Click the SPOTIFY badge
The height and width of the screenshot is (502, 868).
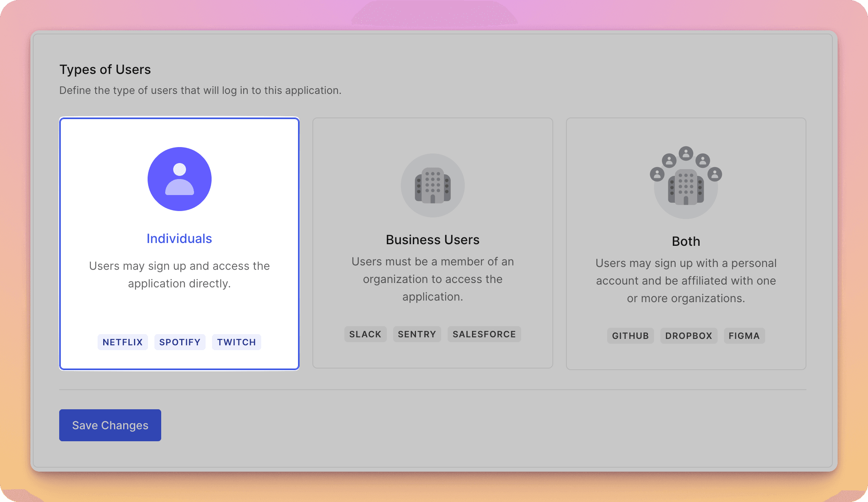pos(180,342)
